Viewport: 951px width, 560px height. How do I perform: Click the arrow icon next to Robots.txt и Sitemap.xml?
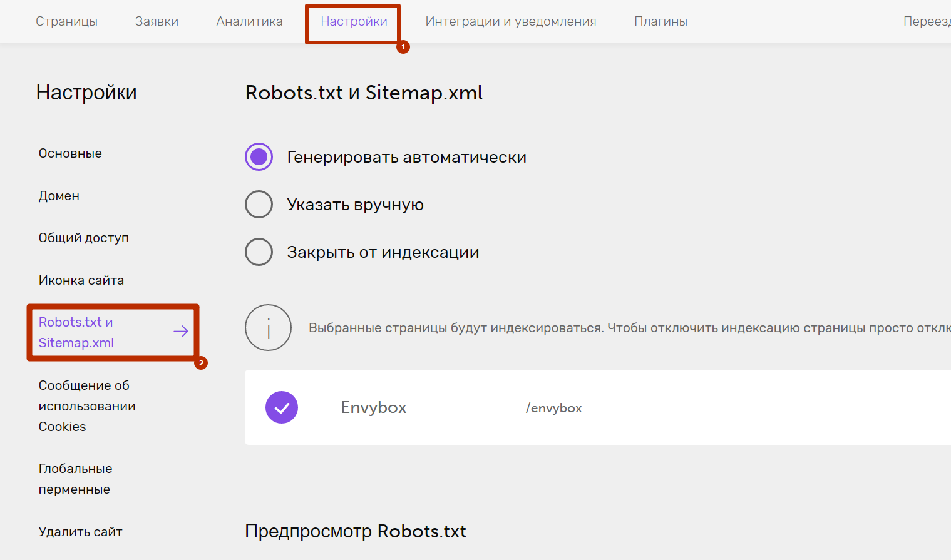[181, 332]
